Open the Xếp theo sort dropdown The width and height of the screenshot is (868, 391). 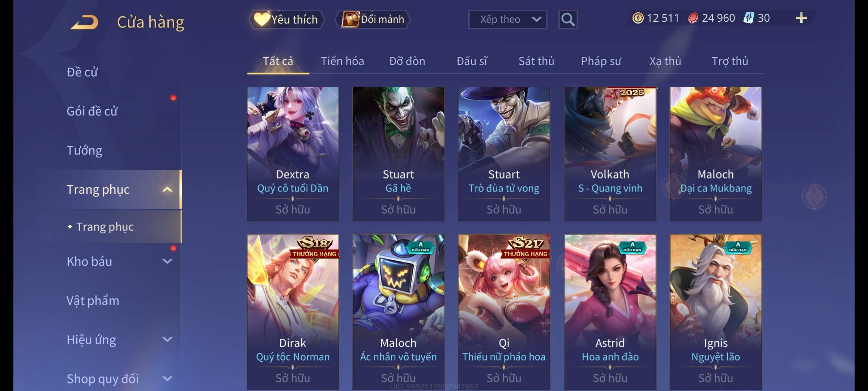507,20
